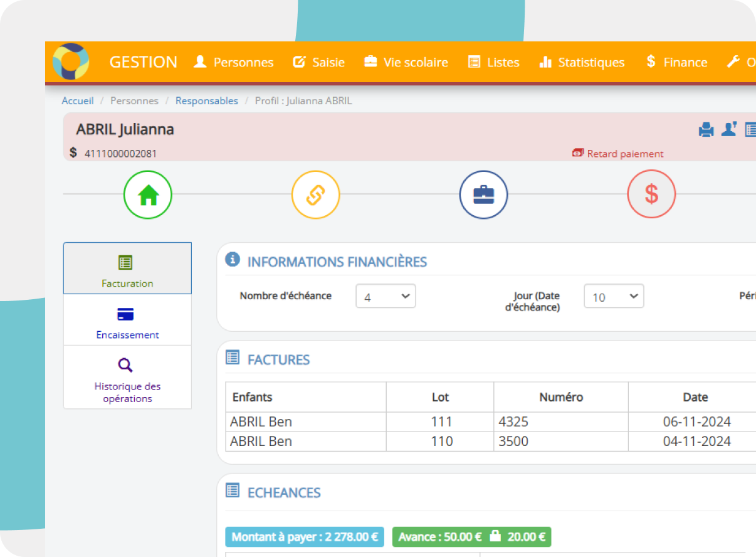Click the Lot column header
The width and height of the screenshot is (756, 557).
click(x=441, y=397)
